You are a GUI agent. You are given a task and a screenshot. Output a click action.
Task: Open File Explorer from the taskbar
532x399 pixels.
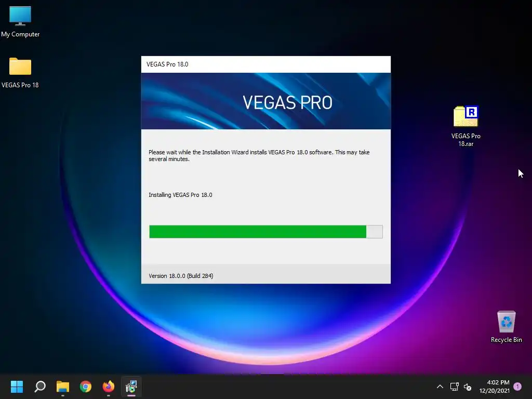coord(63,387)
